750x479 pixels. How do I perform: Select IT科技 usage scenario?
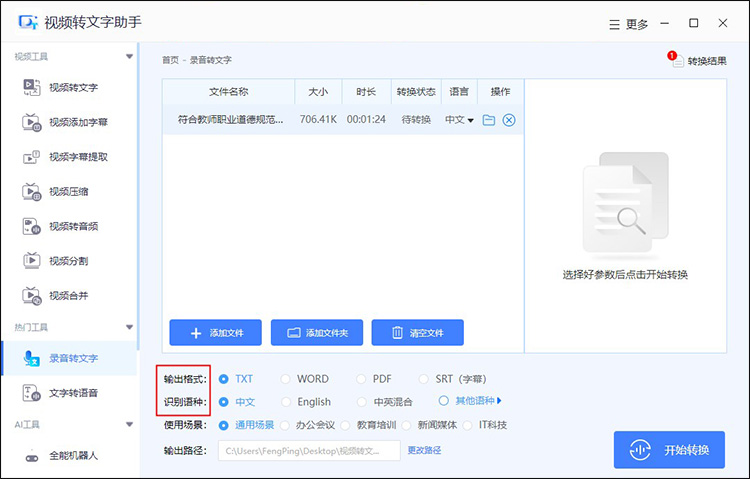(x=467, y=425)
